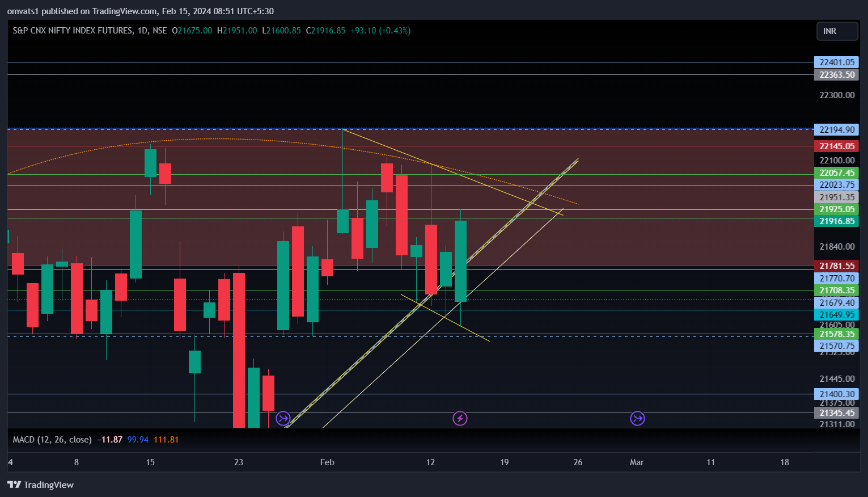Click the 19 date on the time axis

coord(504,462)
